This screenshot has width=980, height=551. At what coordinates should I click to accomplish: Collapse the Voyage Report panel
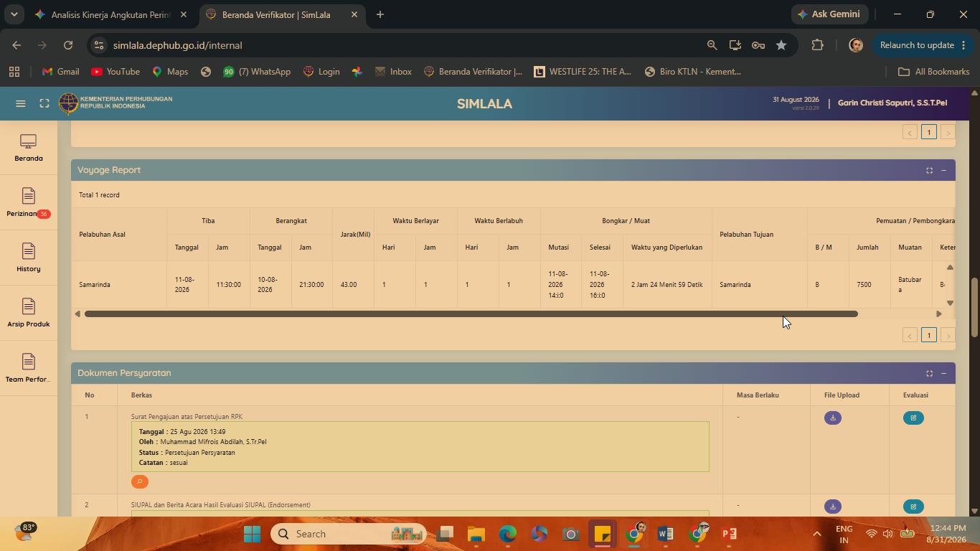[943, 170]
